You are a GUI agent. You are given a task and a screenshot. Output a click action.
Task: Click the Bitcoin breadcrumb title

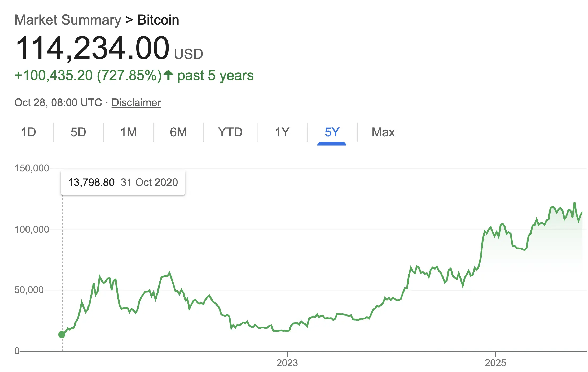tap(158, 20)
